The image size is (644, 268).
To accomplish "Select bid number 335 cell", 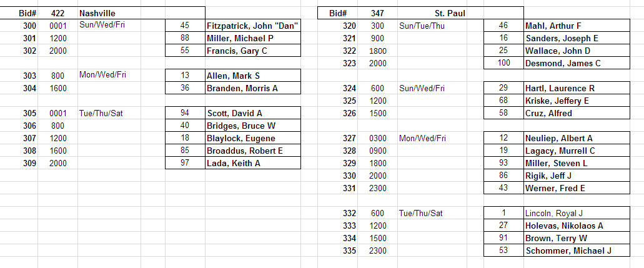I will [x=349, y=251].
